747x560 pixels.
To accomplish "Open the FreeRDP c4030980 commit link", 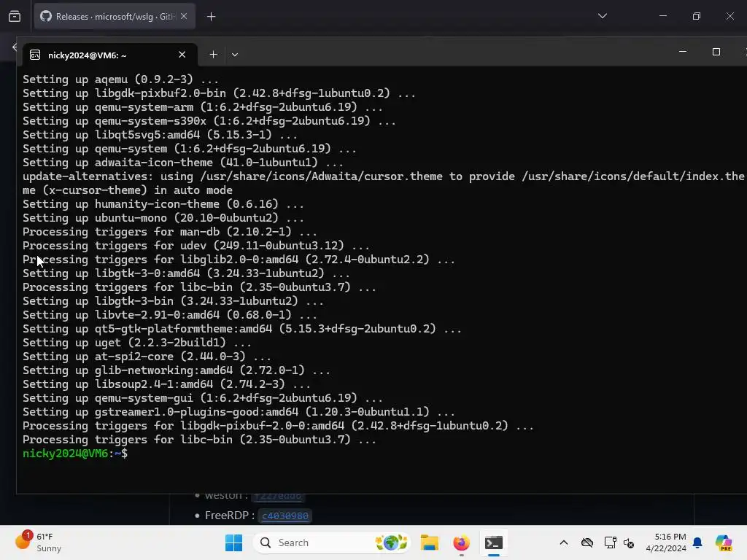I will [285, 516].
